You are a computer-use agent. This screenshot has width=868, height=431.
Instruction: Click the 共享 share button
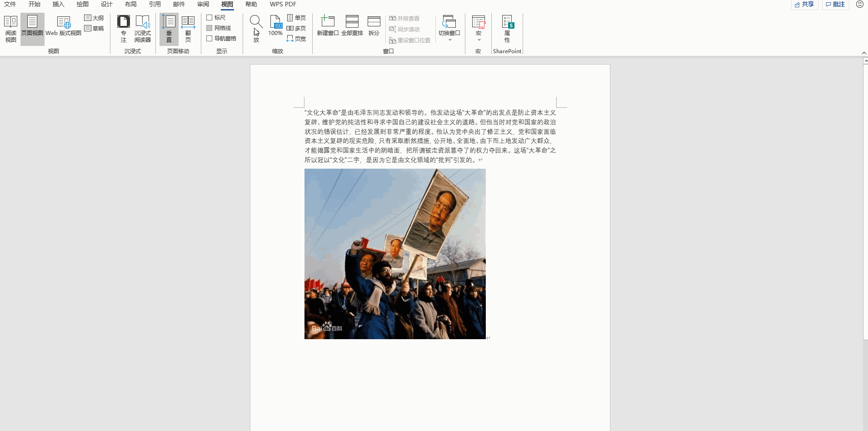point(804,4)
